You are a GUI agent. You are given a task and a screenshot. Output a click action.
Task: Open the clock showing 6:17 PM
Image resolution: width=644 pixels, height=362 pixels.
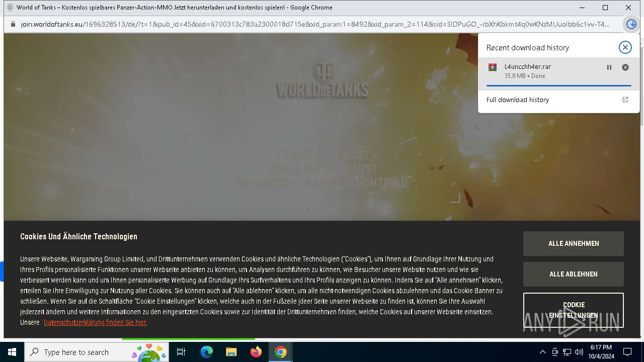tap(601, 352)
